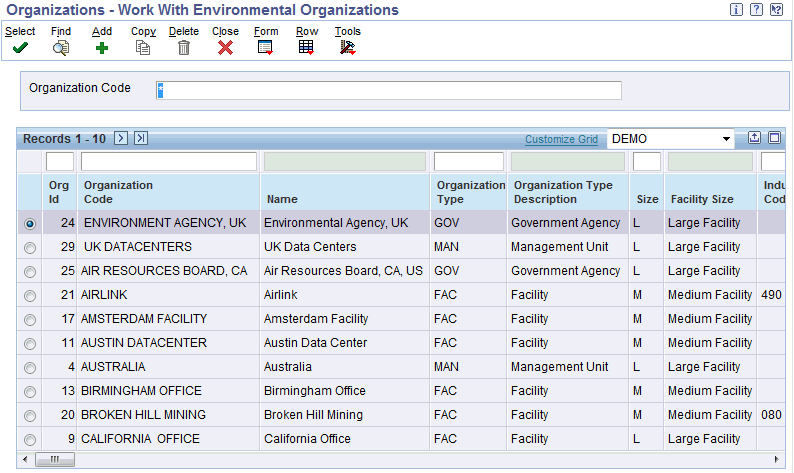Jump to the last page of records

coord(141,138)
